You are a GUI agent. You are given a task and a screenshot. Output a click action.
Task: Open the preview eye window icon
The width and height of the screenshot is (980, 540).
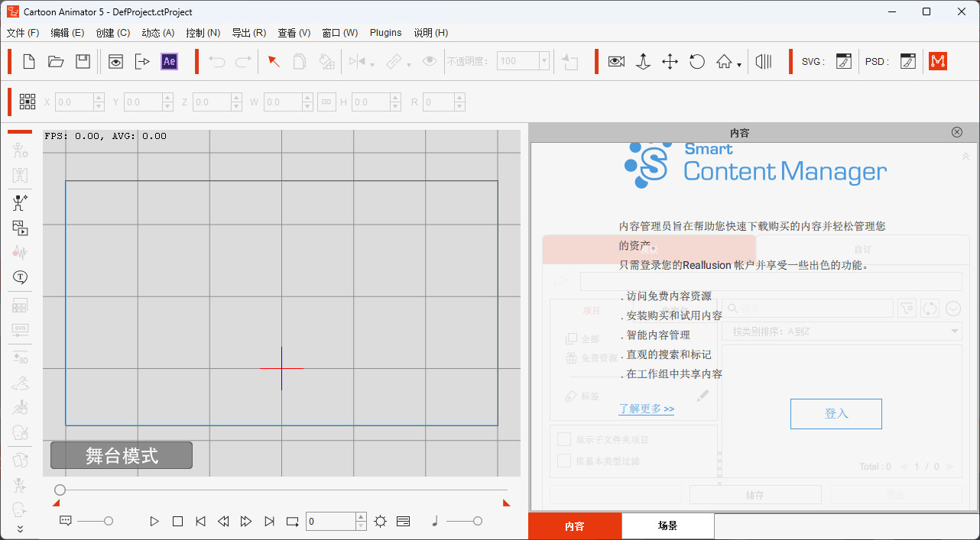coord(115,62)
